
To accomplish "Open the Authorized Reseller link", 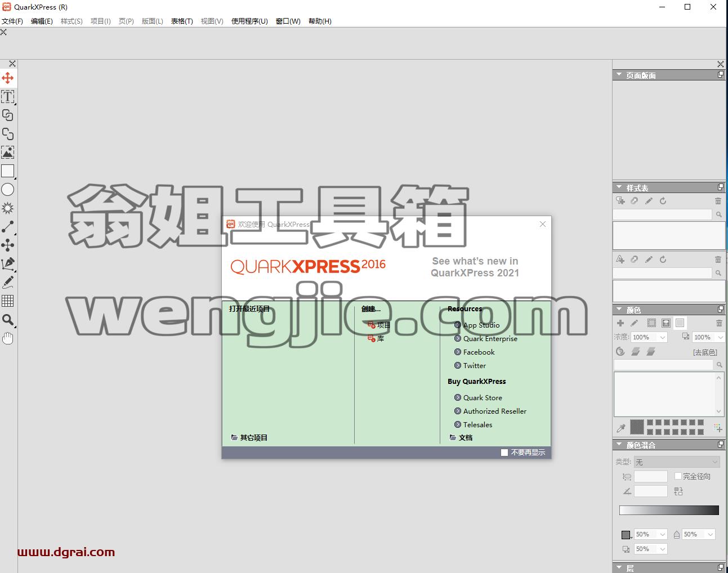I will point(490,411).
